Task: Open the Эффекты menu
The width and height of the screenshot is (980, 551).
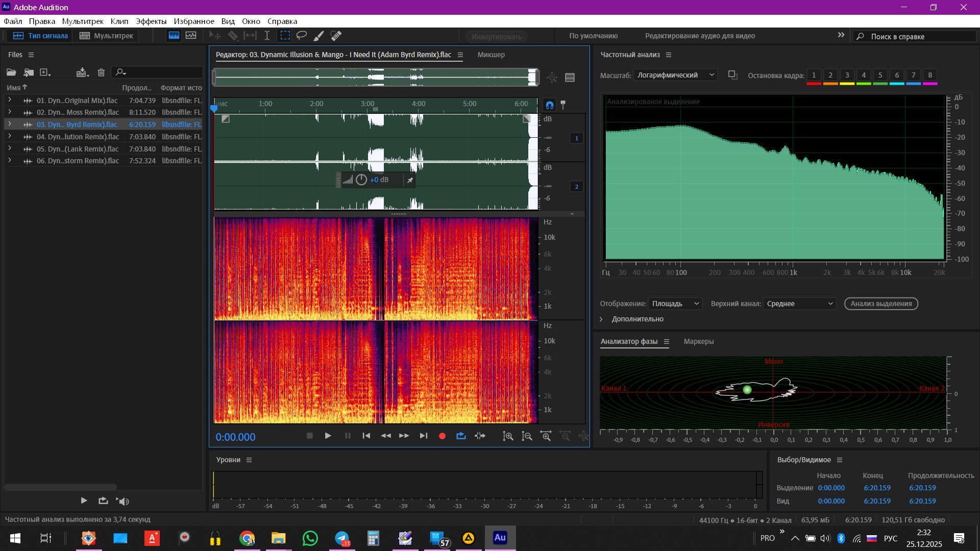Action: point(151,21)
